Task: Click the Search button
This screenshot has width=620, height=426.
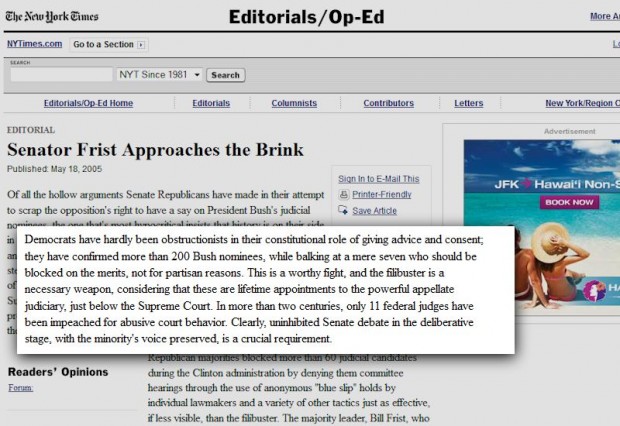Action: pos(225,75)
